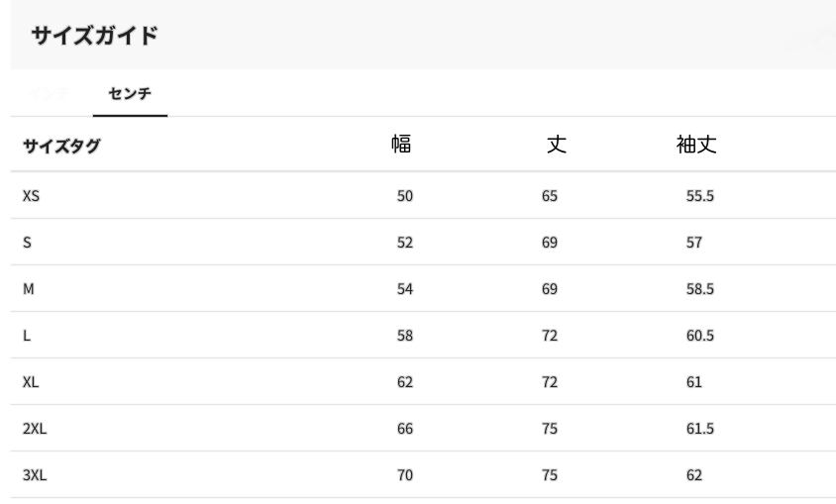836x504 pixels.
Task: Click the サイズガイド heading
Action: [94, 37]
